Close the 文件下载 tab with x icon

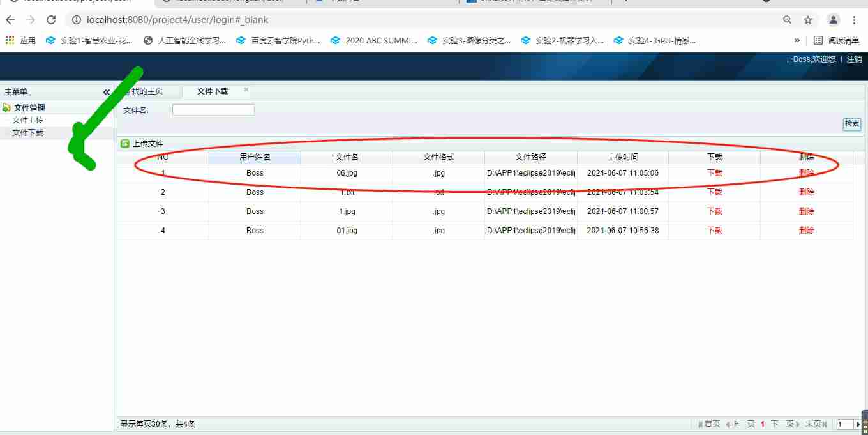246,90
